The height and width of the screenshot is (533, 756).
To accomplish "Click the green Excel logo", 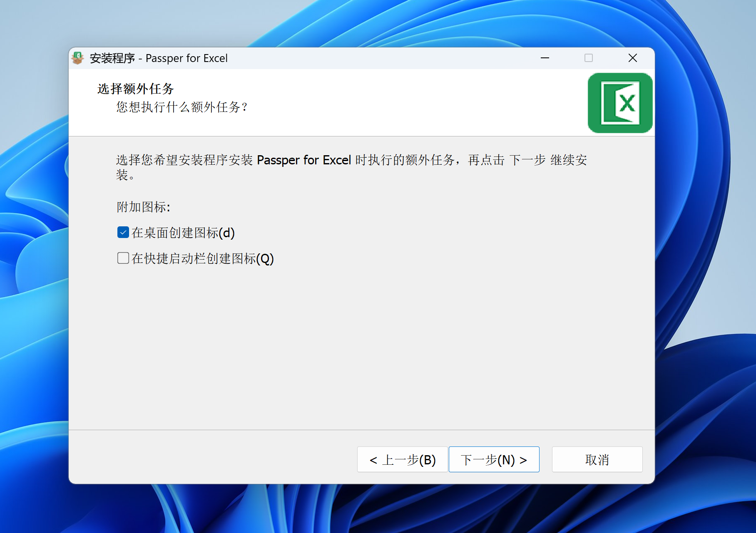I will [x=620, y=103].
